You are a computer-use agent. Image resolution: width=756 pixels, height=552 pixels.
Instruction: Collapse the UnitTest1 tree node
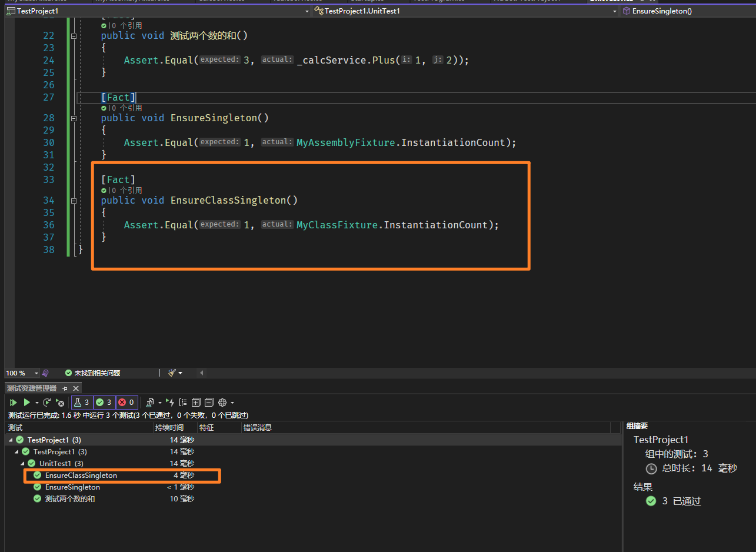(22, 464)
